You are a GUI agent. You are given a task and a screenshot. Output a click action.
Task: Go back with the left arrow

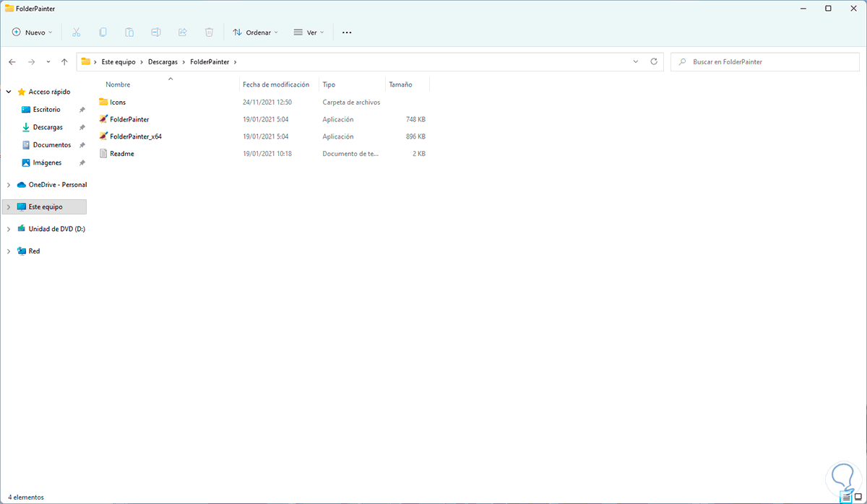(12, 62)
